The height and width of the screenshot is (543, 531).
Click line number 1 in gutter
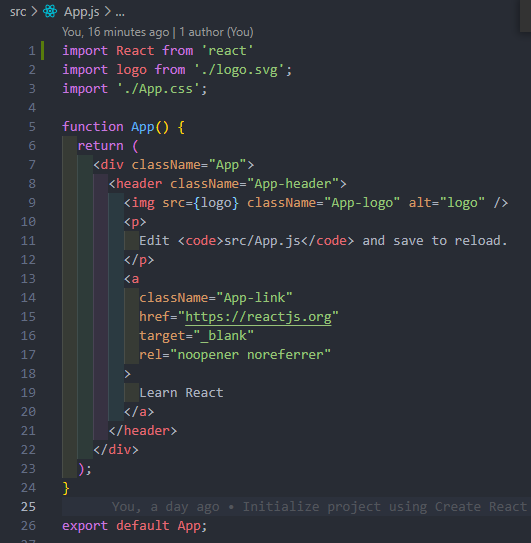point(32,51)
